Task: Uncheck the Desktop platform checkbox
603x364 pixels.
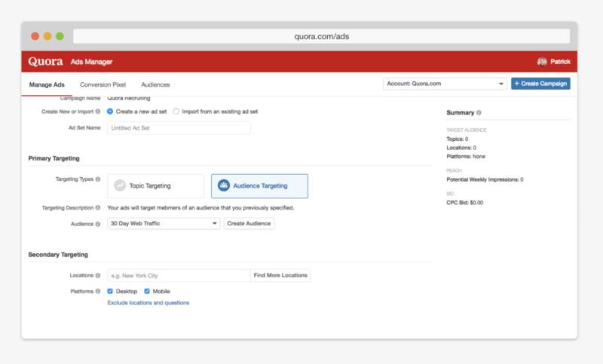Action: coord(110,292)
